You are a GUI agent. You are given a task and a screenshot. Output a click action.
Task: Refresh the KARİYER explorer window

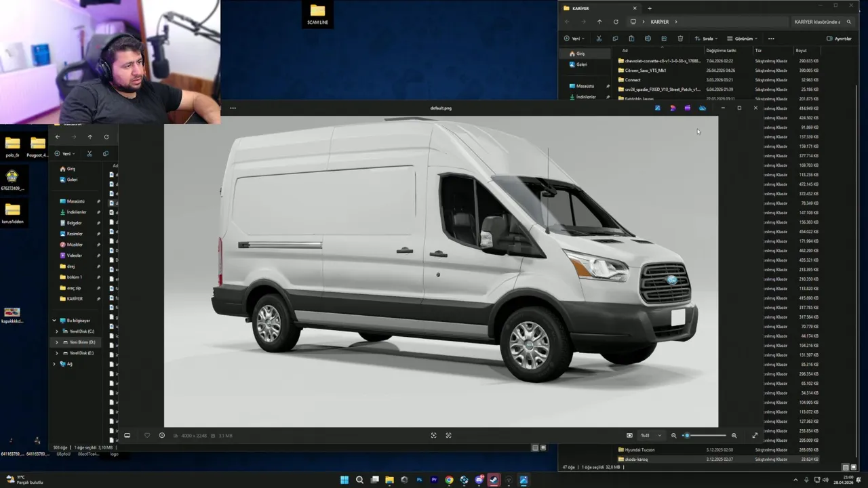click(616, 22)
